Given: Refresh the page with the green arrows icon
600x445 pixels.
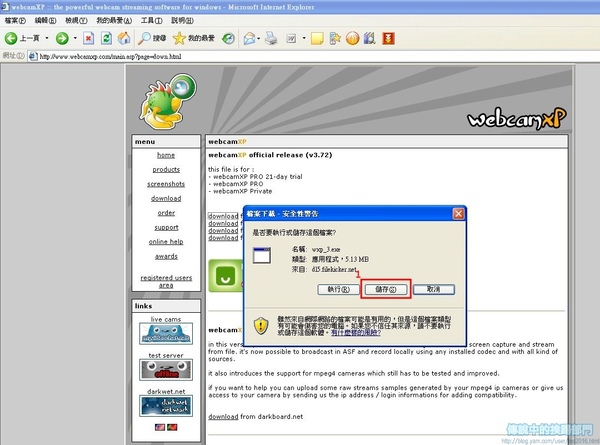Looking at the screenshot, I should (x=106, y=38).
